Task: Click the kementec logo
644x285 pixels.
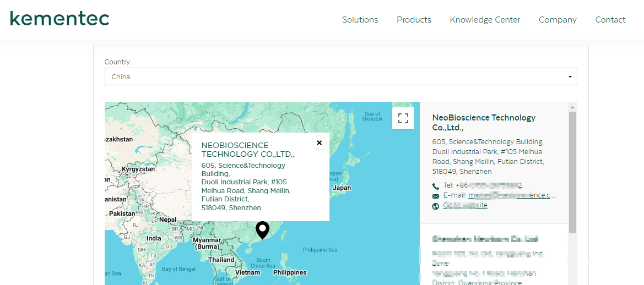Action: click(x=60, y=19)
